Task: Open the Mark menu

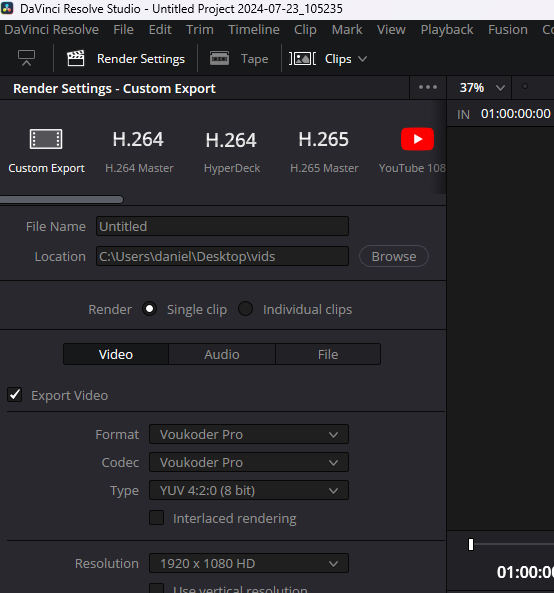Action: tap(347, 29)
